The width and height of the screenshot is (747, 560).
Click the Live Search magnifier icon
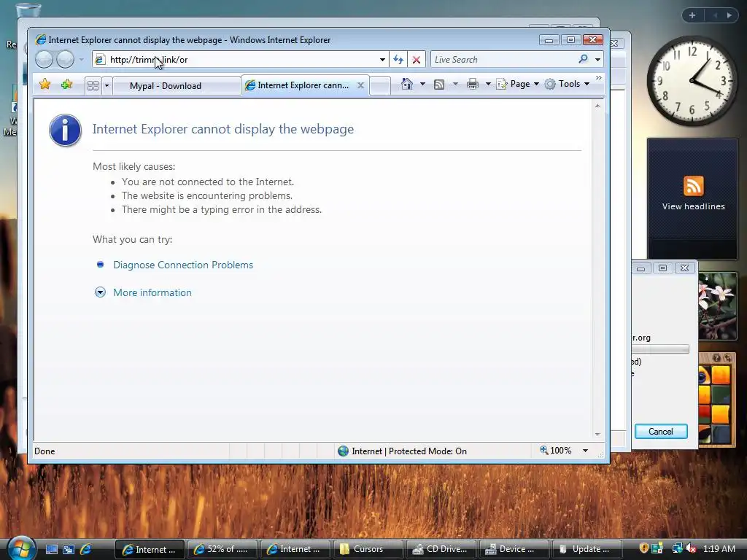(583, 59)
